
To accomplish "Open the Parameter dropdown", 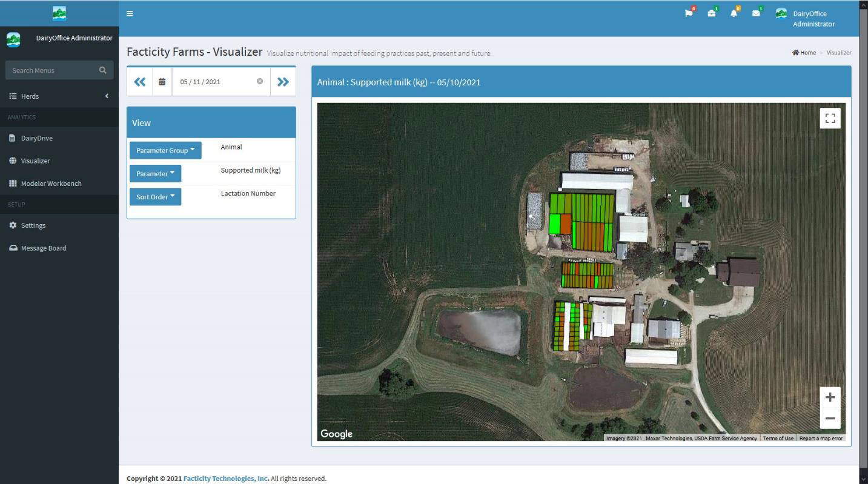I will pos(155,174).
